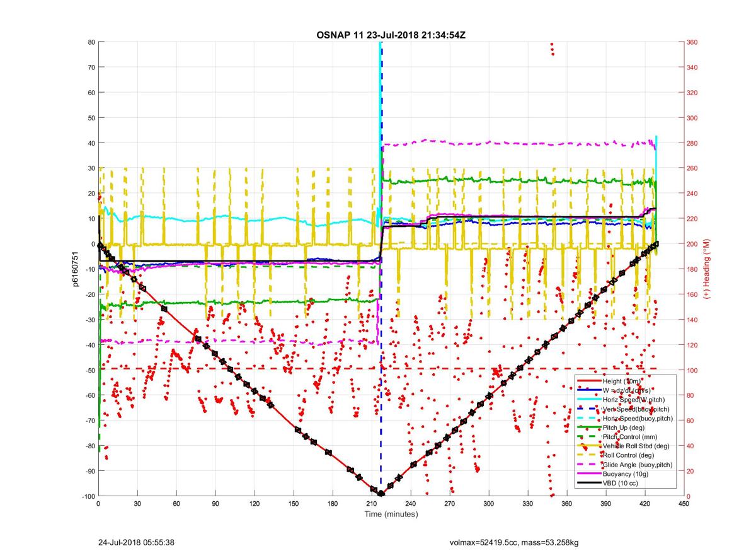
Task: Select legend entry "Horiz Speed(buoy,pitch)"
Action: coord(638,418)
